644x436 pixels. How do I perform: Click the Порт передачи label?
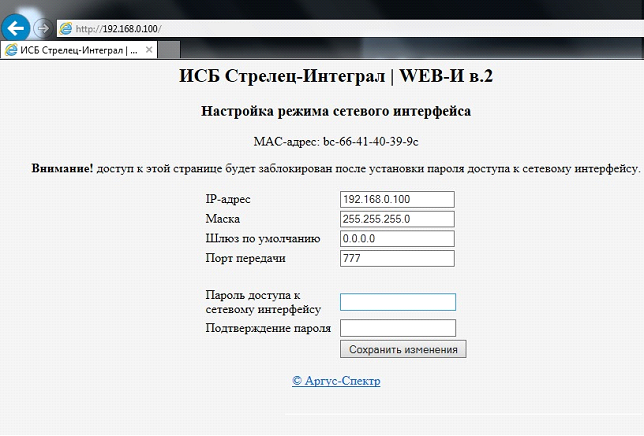click(x=246, y=259)
